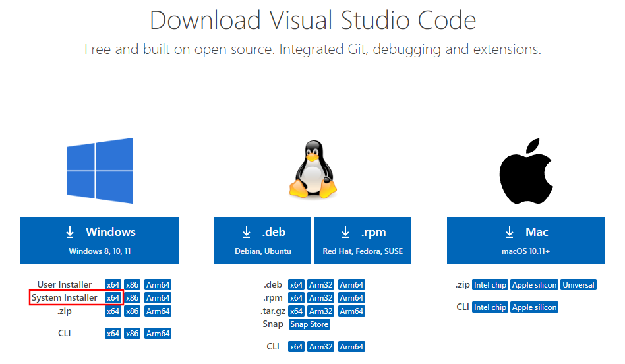Get Mac .zip for Intel chip
The width and height of the screenshot is (625, 364).
tap(490, 285)
